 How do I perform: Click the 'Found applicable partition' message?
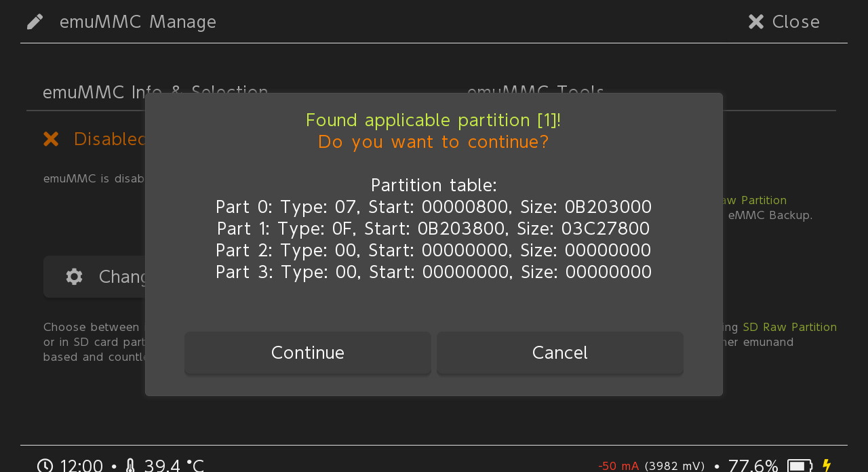(x=433, y=120)
